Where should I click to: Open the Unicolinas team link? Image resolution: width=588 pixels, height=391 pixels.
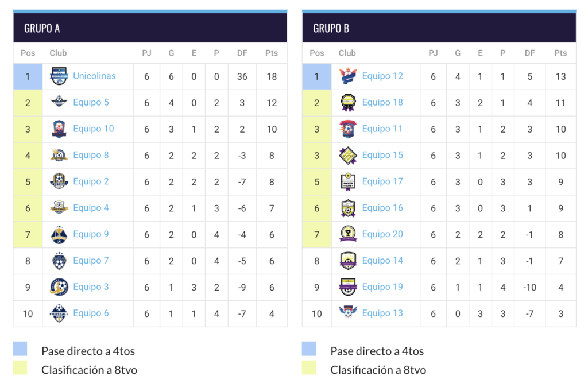point(94,76)
